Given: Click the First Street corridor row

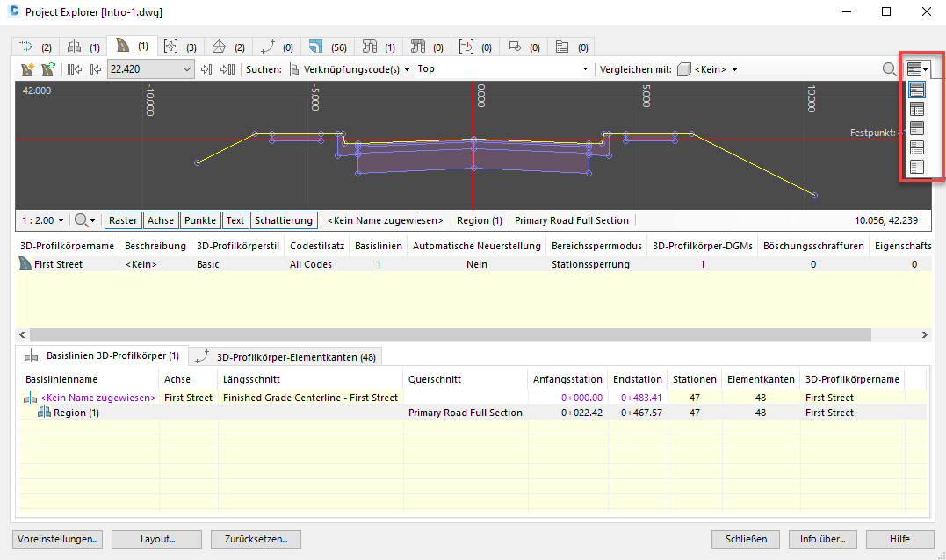Looking at the screenshot, I should (x=473, y=264).
